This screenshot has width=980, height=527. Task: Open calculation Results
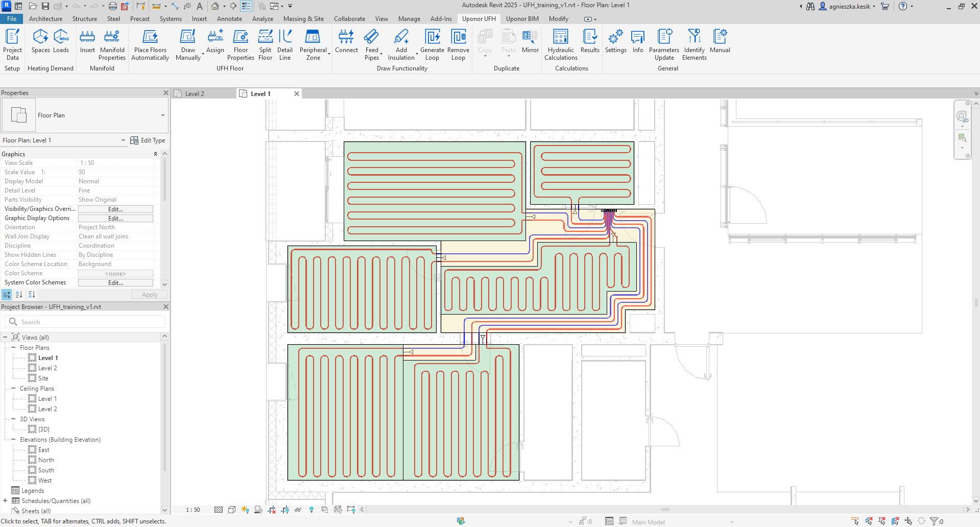(x=590, y=41)
